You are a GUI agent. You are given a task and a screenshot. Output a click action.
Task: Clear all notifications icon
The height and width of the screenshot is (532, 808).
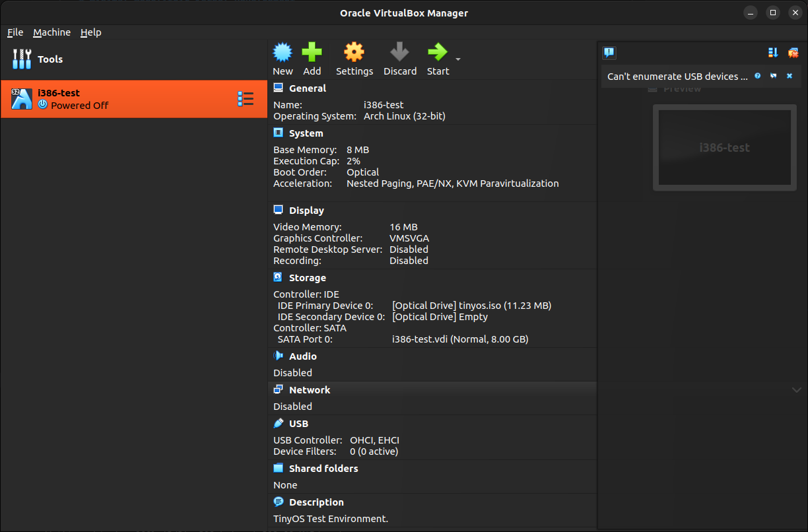(x=793, y=53)
